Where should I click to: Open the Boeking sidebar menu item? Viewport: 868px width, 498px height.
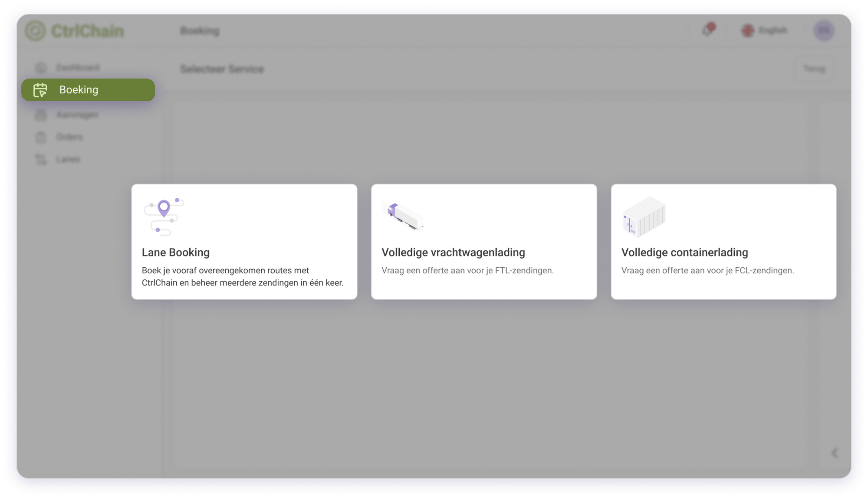(x=88, y=90)
